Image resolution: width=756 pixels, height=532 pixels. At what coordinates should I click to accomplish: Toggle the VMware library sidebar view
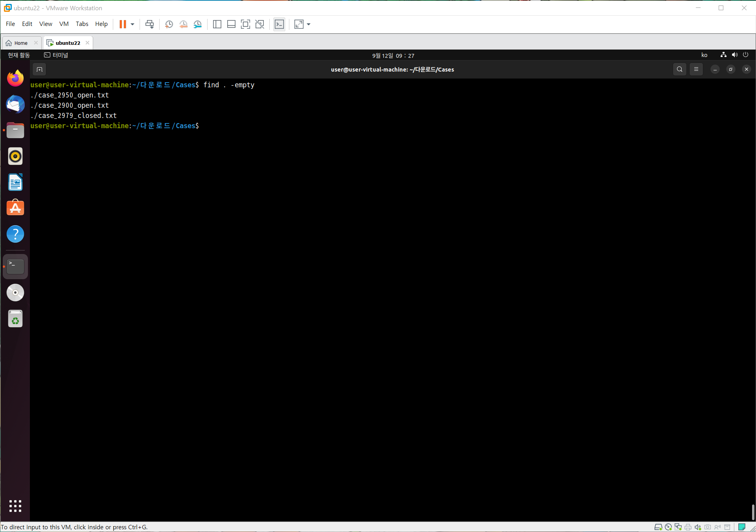coord(217,24)
